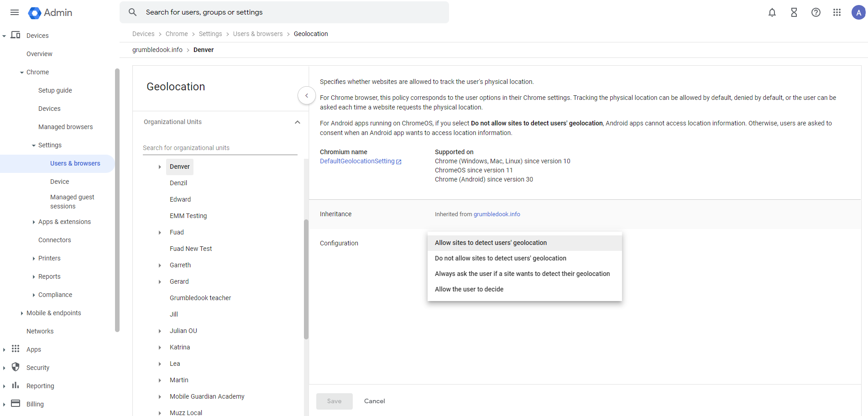Open the account avatar menu
The height and width of the screenshot is (416, 868).
tap(858, 12)
